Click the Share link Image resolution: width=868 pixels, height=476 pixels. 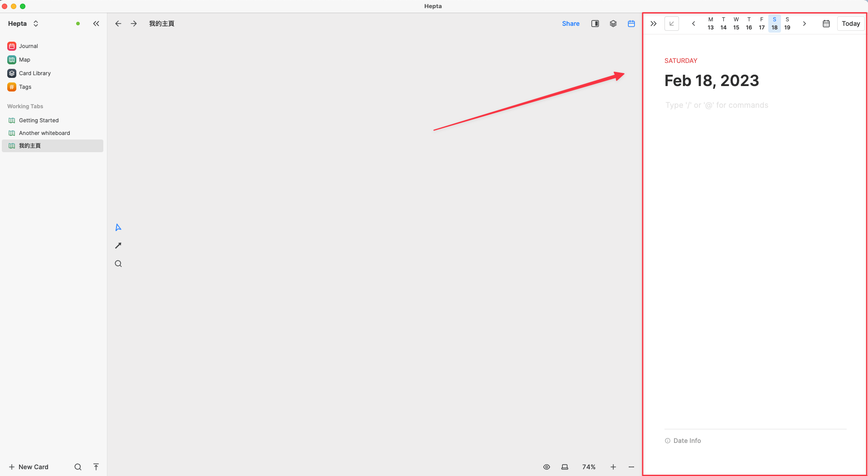[571, 24]
